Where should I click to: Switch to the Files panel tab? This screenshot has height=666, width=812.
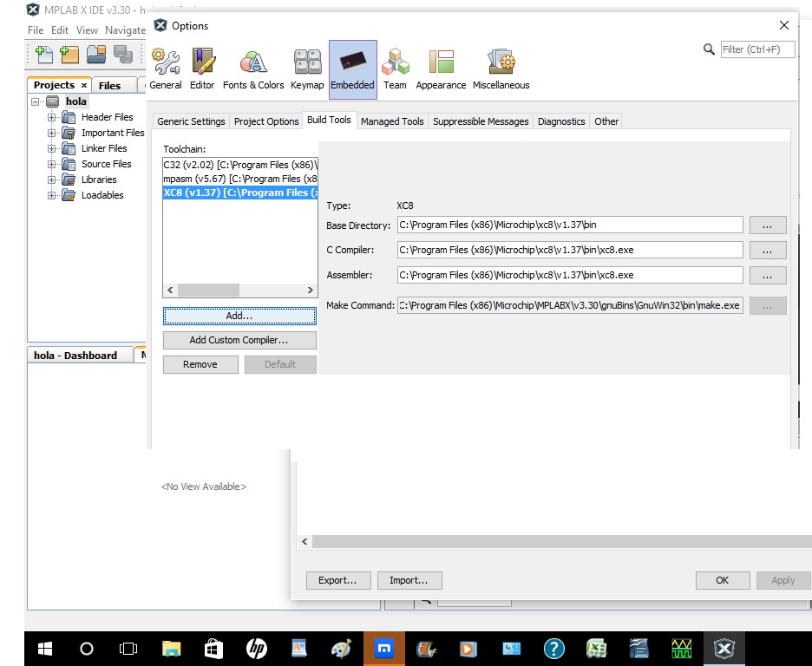(x=110, y=85)
